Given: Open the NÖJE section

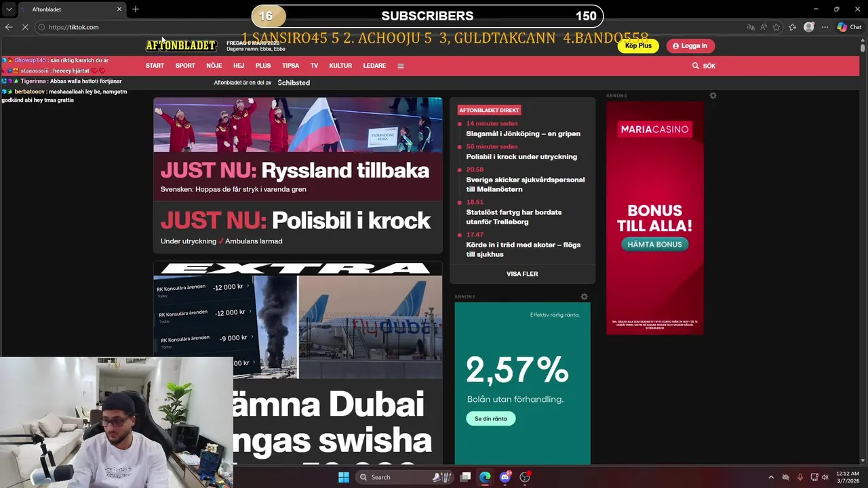Looking at the screenshot, I should pyautogui.click(x=214, y=66).
